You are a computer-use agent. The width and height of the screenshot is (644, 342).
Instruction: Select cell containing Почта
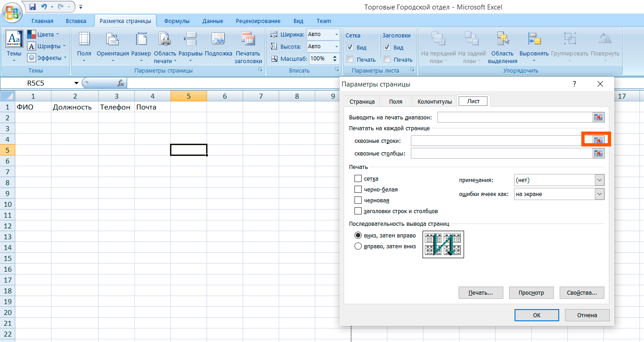[x=152, y=107]
